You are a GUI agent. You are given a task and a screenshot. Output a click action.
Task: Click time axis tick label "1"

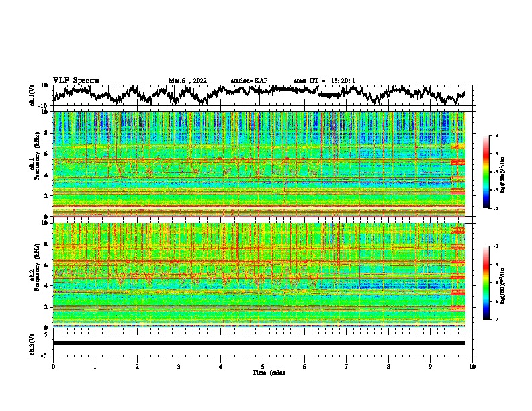pos(95,367)
